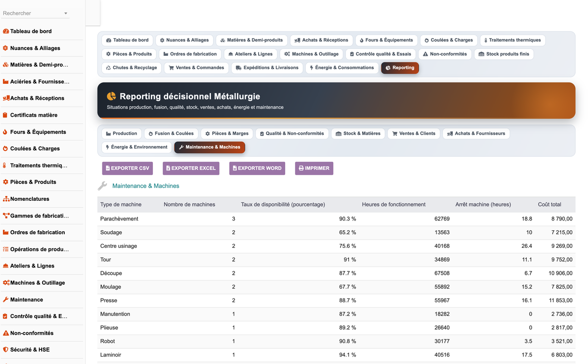This screenshot has width=588, height=364.
Task: Go to top Fours & Équipements tab
Action: click(x=386, y=40)
